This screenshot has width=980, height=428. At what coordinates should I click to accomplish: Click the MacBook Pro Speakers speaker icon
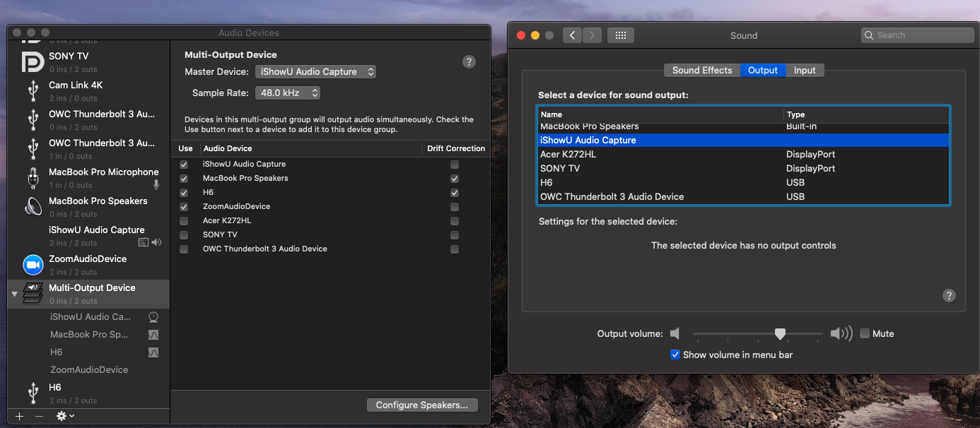point(33,207)
